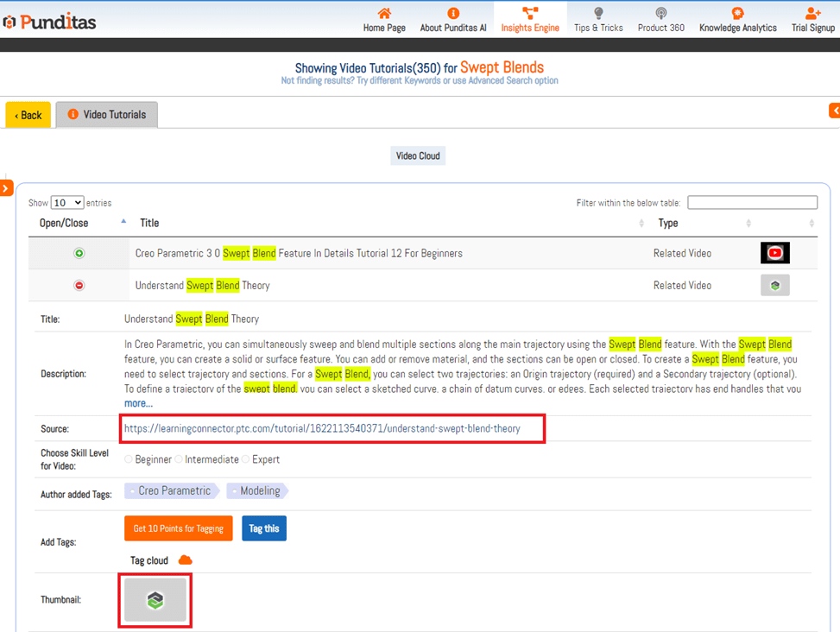Choose the Expert skill level
840x632 pixels.
coord(246,459)
